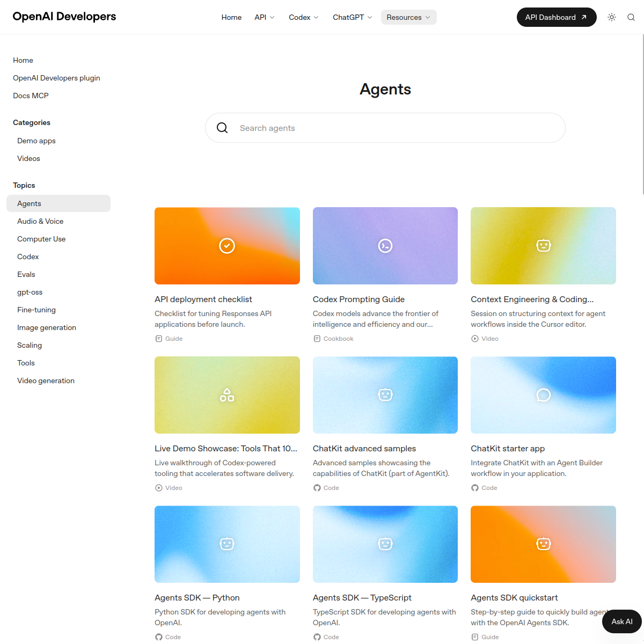Open the Agents SDK — TypeScript title
The image size is (644, 644).
(362, 598)
